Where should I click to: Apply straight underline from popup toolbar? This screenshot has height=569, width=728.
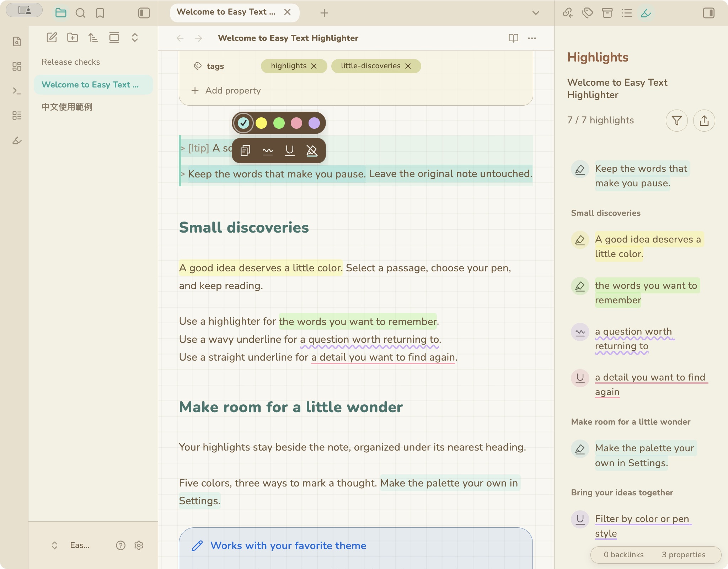(290, 151)
